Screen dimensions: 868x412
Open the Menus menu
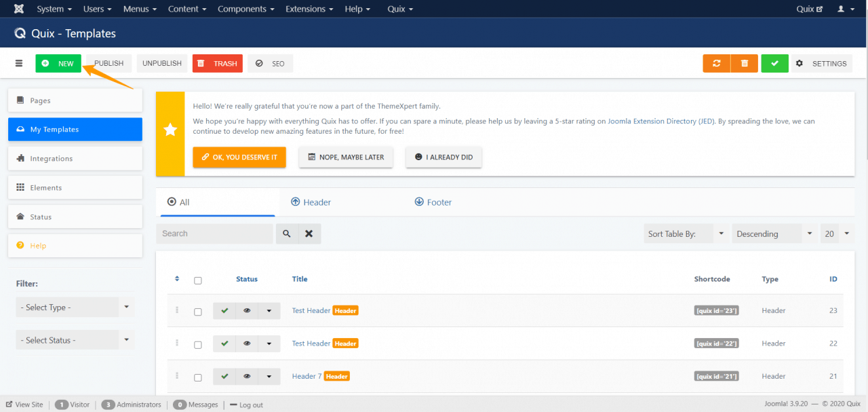point(140,9)
